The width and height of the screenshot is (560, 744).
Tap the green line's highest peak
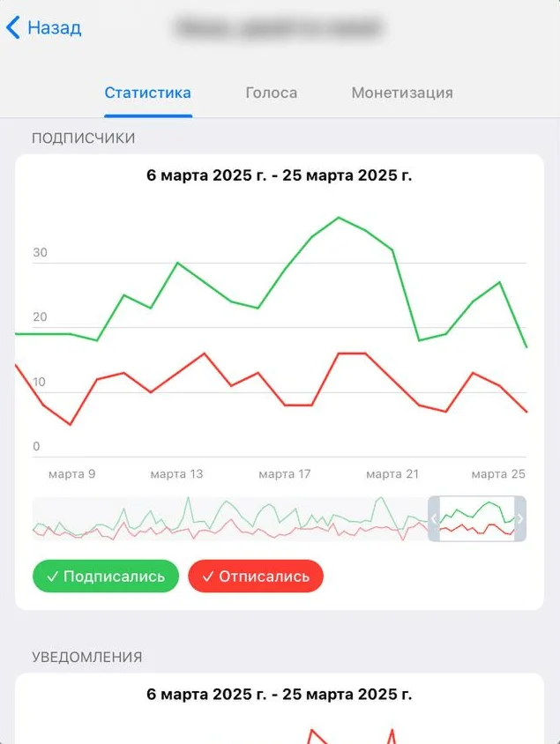tap(339, 217)
